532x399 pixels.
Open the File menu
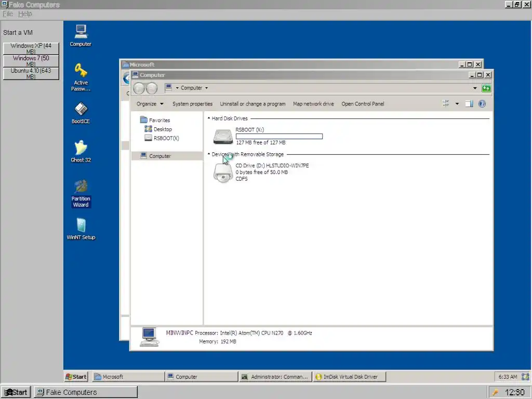pyautogui.click(x=7, y=14)
